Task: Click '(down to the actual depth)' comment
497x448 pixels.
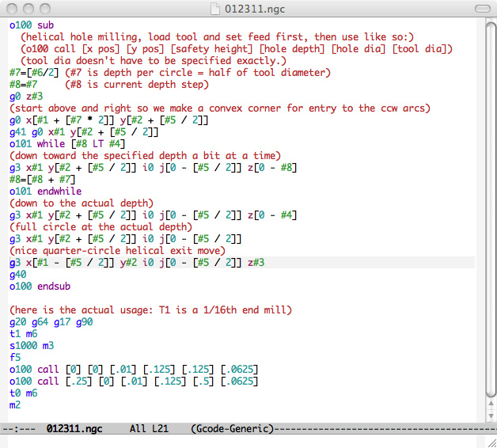Action: point(82,203)
